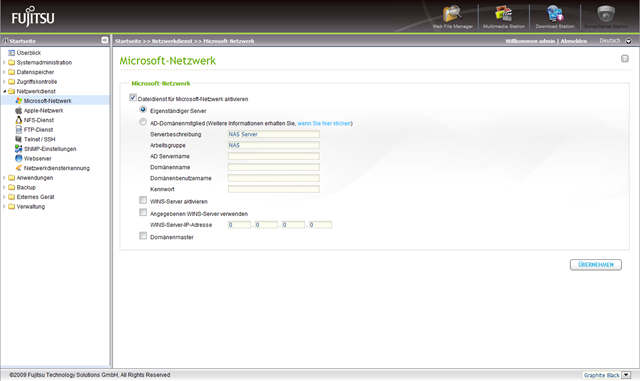The image size is (640, 381).
Task: Open the Web File Manager icon
Action: point(452,13)
